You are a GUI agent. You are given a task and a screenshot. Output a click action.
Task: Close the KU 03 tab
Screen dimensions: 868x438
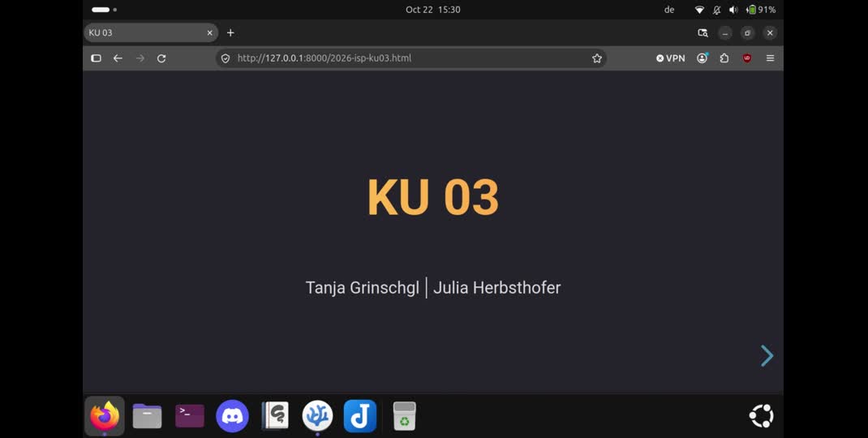[x=210, y=32]
